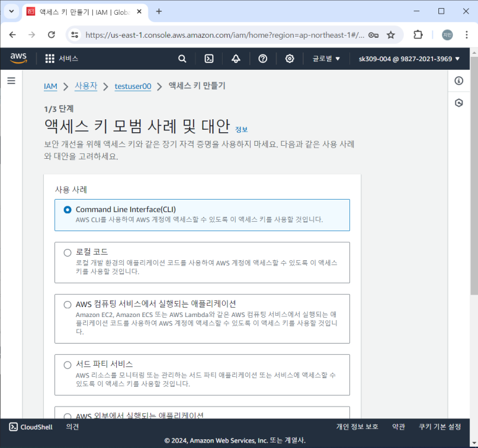478x448 pixels.
Task: Open the saved password key icon
Action: click(x=373, y=35)
